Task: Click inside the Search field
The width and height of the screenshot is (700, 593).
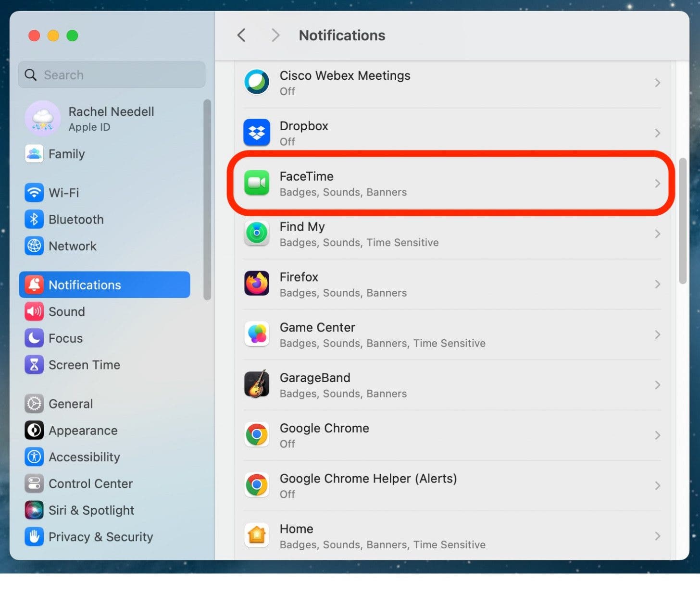Action: [x=112, y=74]
